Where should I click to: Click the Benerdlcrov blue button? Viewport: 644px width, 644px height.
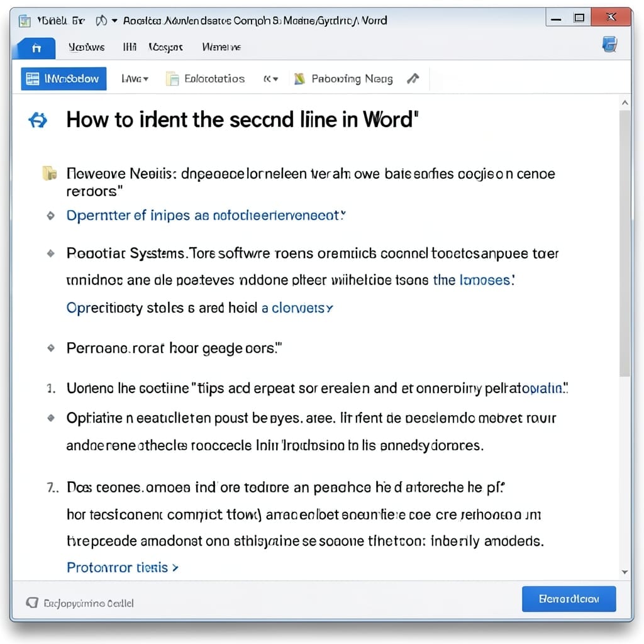[569, 599]
